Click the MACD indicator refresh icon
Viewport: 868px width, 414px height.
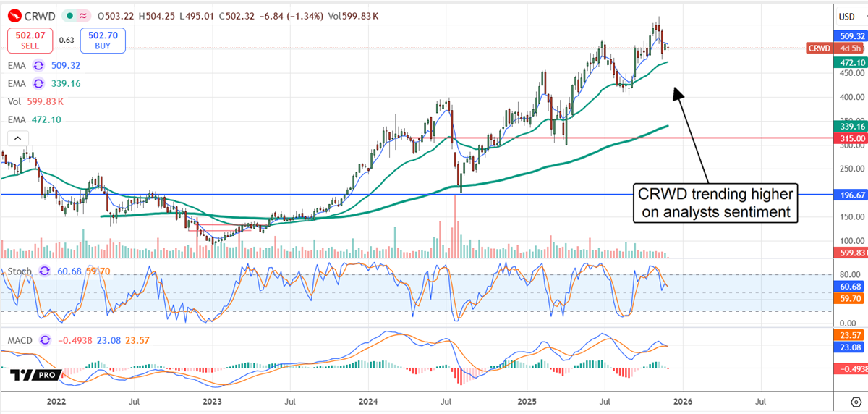[47, 339]
